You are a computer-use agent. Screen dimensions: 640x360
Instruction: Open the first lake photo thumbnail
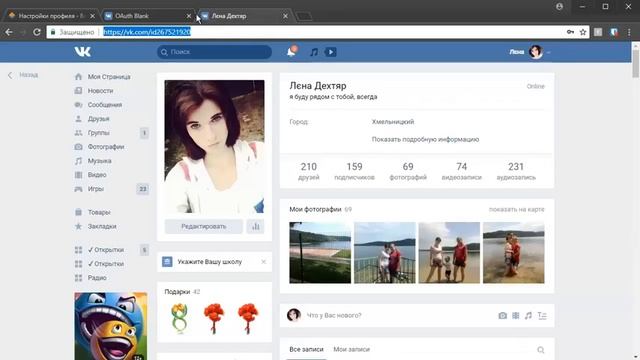coord(320,253)
